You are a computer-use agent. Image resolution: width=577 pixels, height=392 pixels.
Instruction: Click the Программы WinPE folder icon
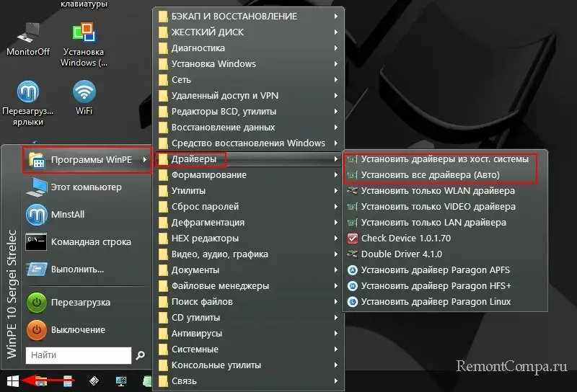37,160
